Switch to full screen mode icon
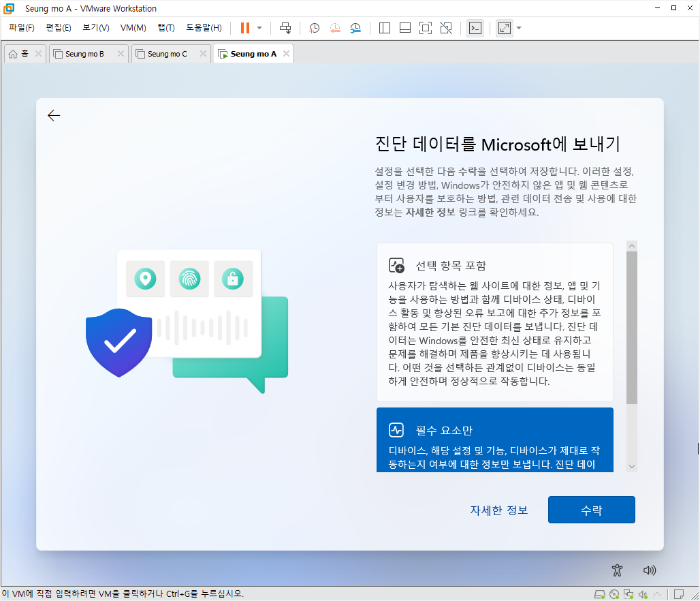This screenshot has height=601, width=700. pos(426,28)
